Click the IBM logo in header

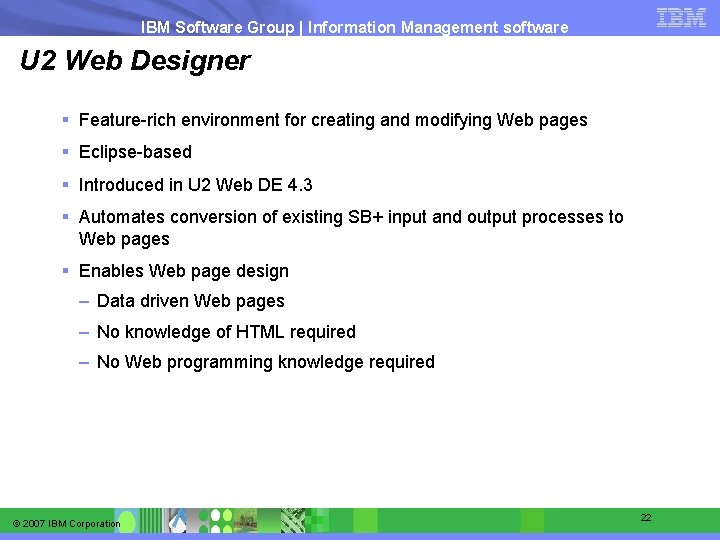[681, 18]
